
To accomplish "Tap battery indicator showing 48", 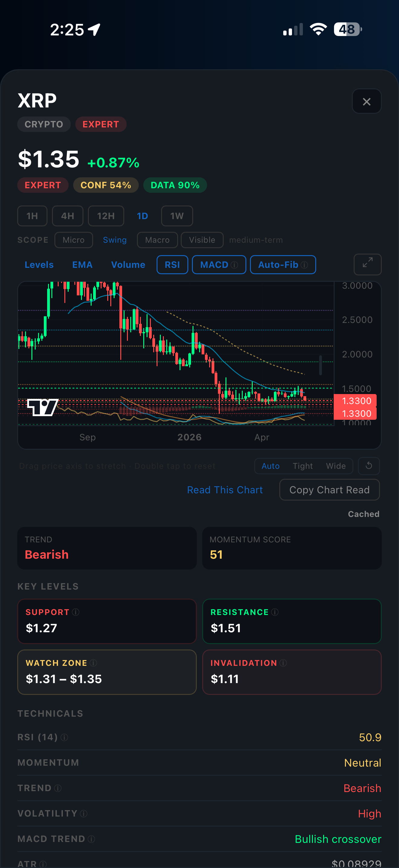I will (x=348, y=29).
